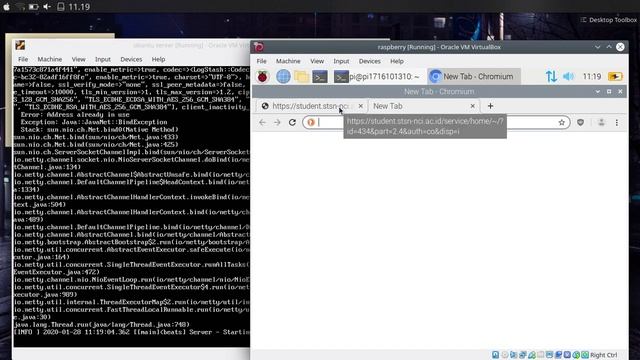Image resolution: width=640 pixels, height=360 pixels.
Task: Select the New Tab browser tab
Action: [424, 106]
